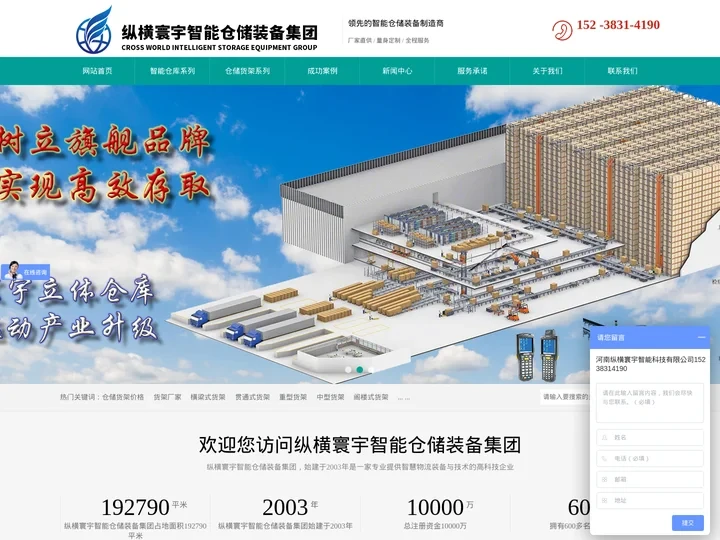Click the phone handset icon in header
The height and width of the screenshot is (540, 720).
562,30
